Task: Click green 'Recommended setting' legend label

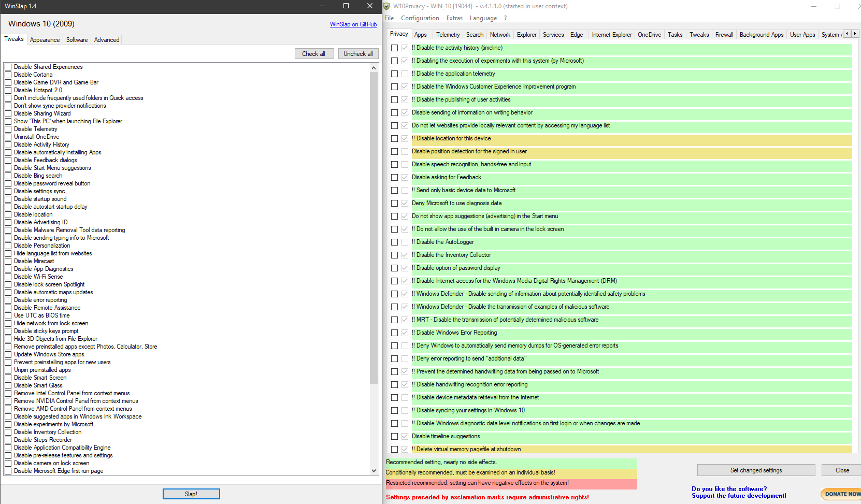Action: pyautogui.click(x=511, y=463)
